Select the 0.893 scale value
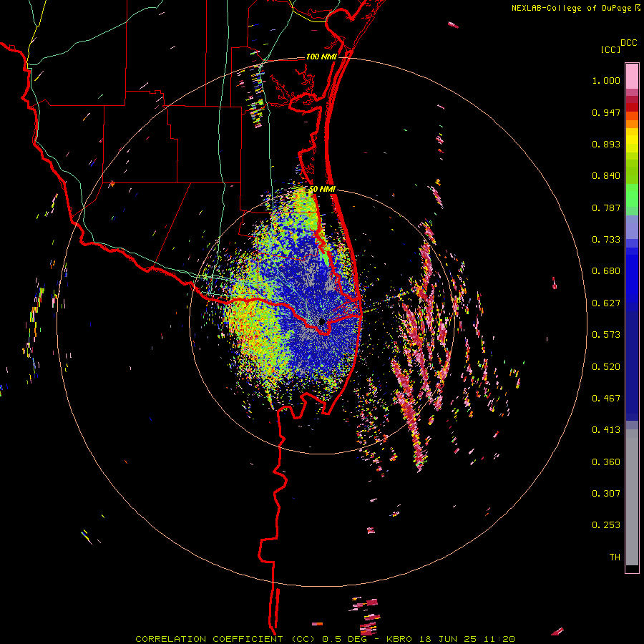Image resolution: width=644 pixels, height=644 pixels. [606, 144]
